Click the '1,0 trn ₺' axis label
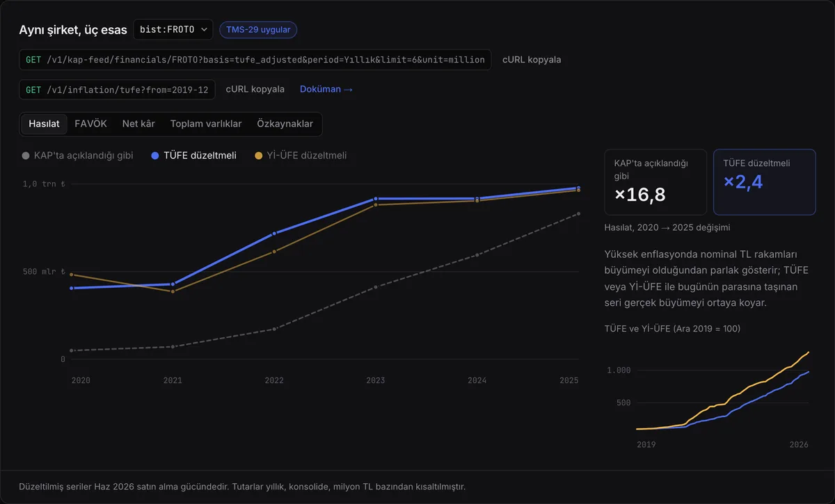This screenshot has width=835, height=504. [x=44, y=184]
